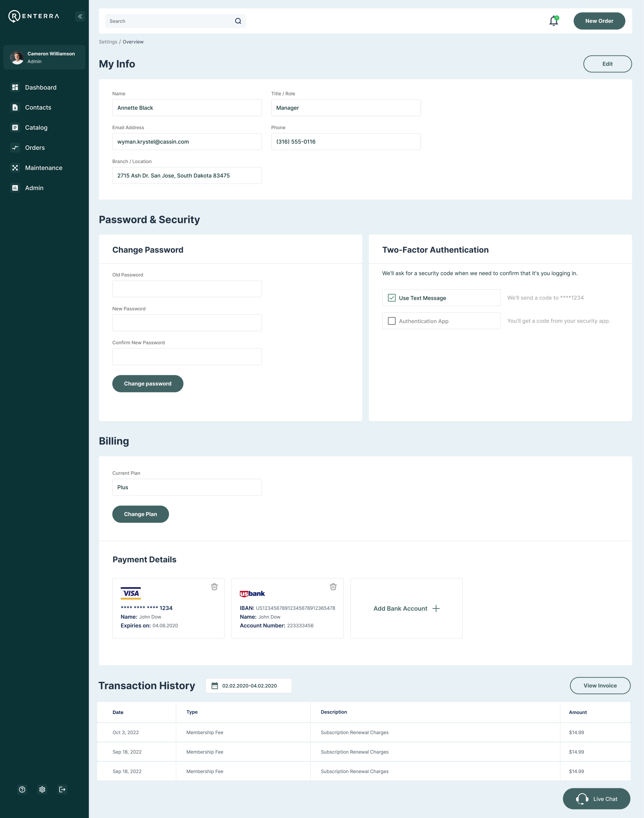The height and width of the screenshot is (818, 644).
Task: Enable Authentication App checkbox
Action: (x=392, y=321)
